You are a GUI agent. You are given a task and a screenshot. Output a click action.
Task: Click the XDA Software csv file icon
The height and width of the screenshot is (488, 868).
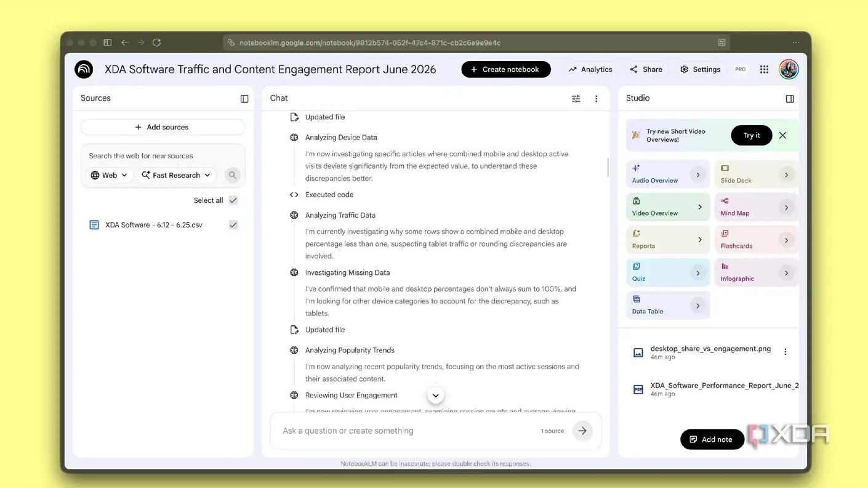pos(94,225)
